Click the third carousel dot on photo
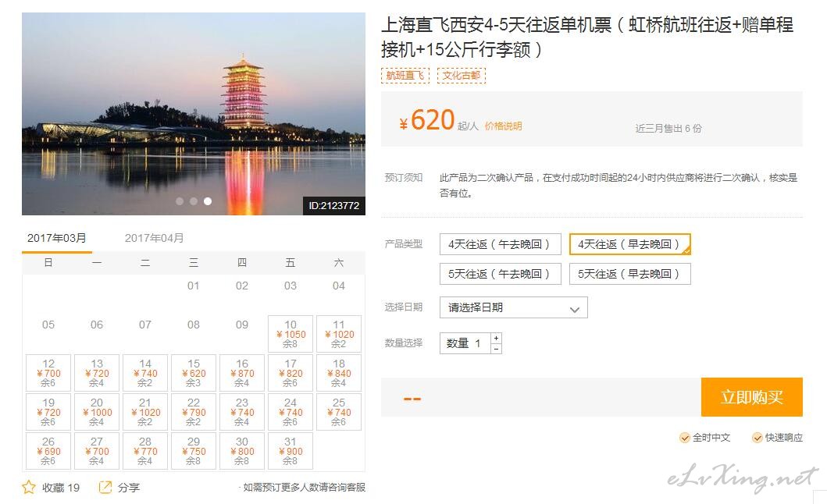The image size is (827, 504). point(208,201)
